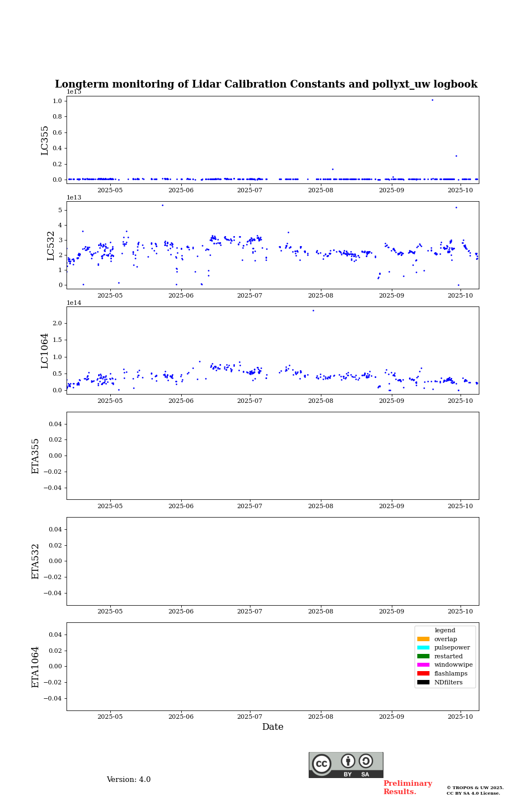532x798 pixels.
Task: Click the red Preliminary Results text
Action: tap(407, 787)
